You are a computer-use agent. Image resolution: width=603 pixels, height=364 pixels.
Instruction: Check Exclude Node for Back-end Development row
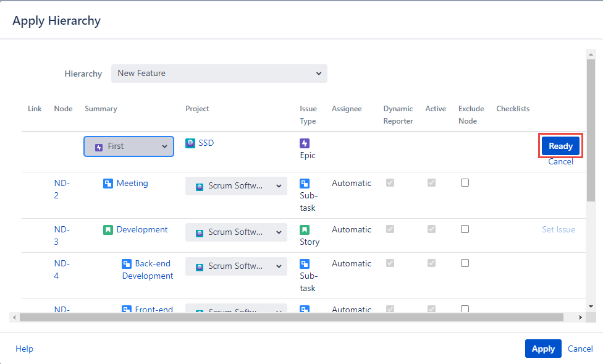click(465, 263)
